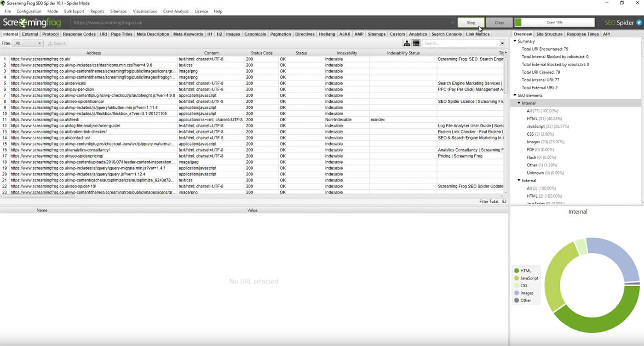Switch to tree view icon
The height and width of the screenshot is (346, 644).
(x=407, y=43)
